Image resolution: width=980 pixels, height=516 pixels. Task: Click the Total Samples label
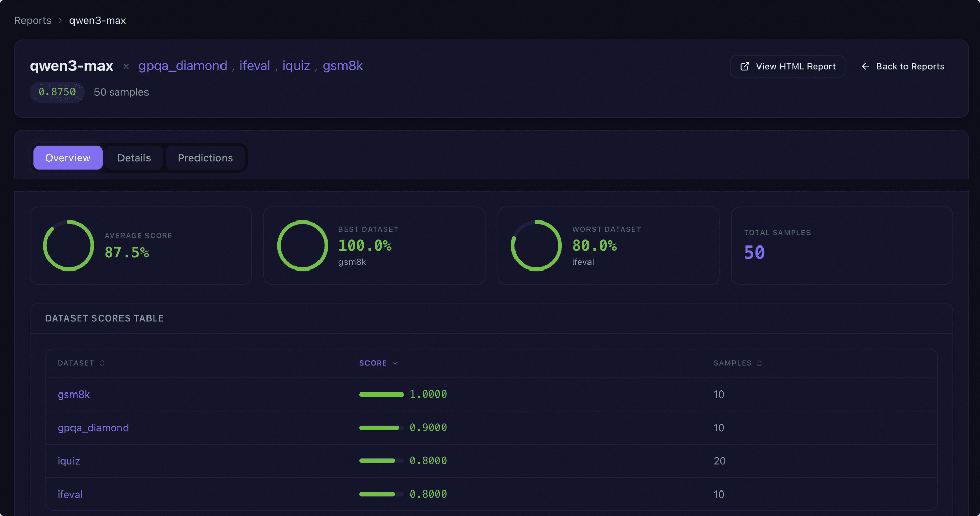pos(777,233)
